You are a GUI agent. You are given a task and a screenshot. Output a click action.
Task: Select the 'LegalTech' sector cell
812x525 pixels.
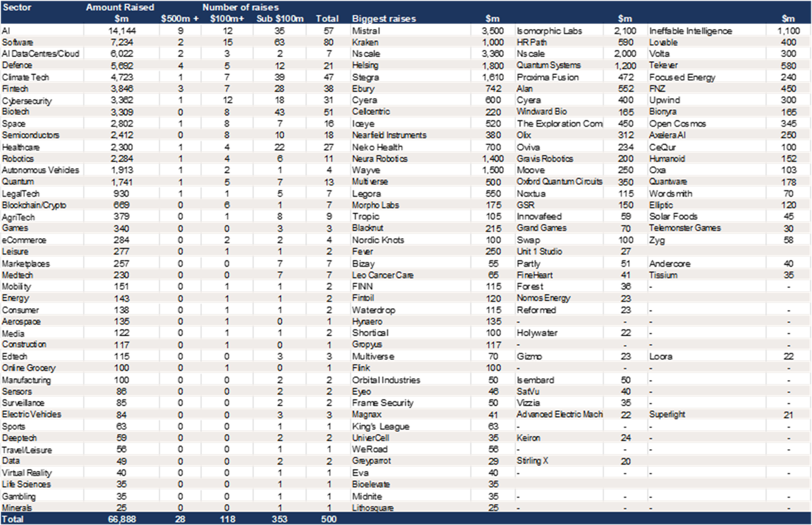coord(20,194)
